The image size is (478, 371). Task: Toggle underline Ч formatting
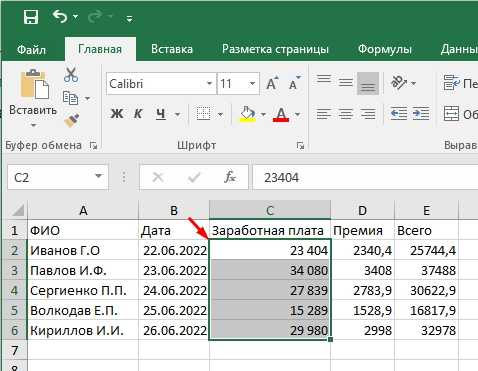(161, 114)
